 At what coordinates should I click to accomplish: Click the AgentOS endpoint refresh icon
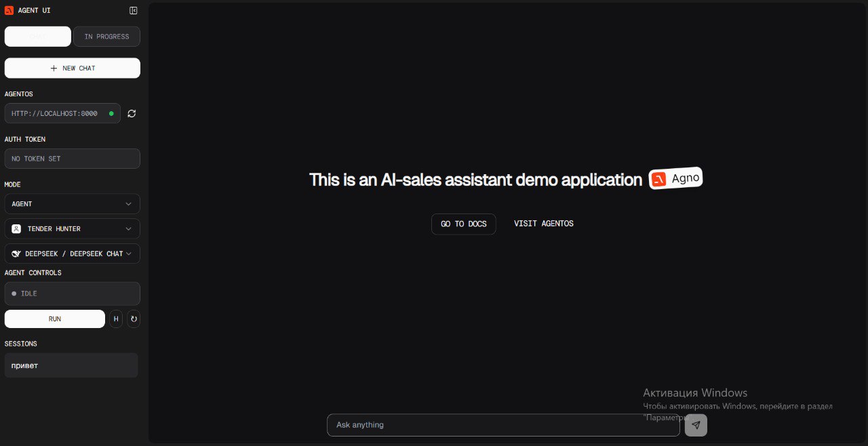[x=132, y=114]
